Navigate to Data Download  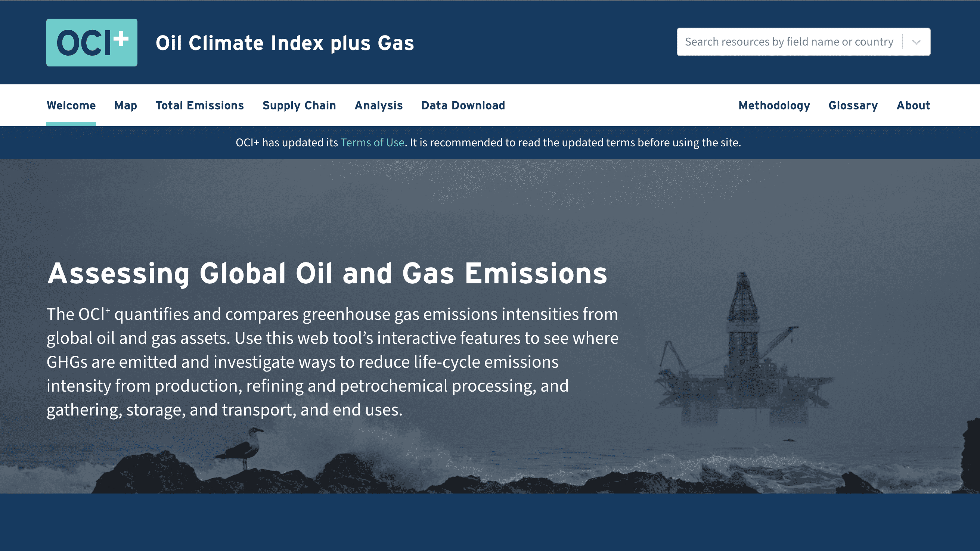463,105
